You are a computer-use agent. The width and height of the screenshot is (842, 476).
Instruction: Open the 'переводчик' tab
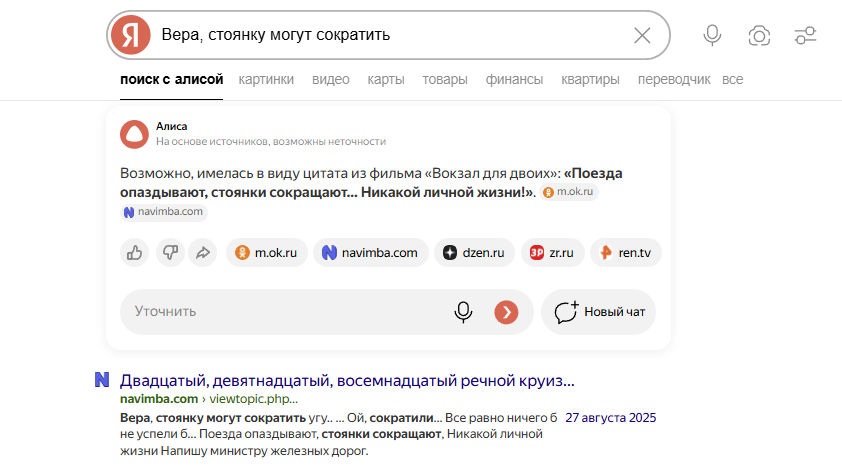pos(674,80)
